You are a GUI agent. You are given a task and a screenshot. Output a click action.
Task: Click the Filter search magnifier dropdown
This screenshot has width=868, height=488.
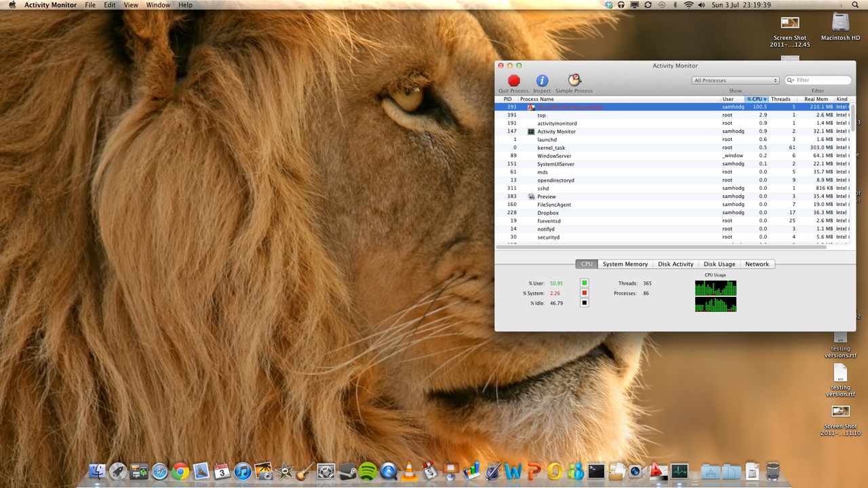coord(791,80)
